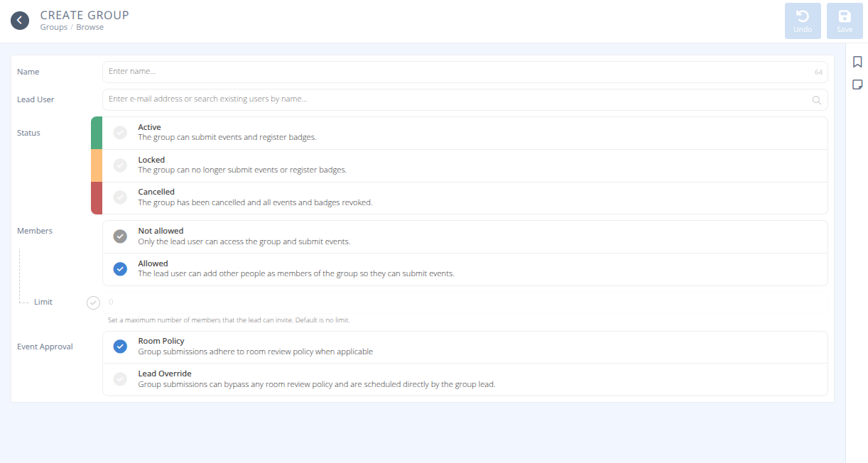The image size is (868, 463).
Task: Click the Save button
Action: pos(845,21)
